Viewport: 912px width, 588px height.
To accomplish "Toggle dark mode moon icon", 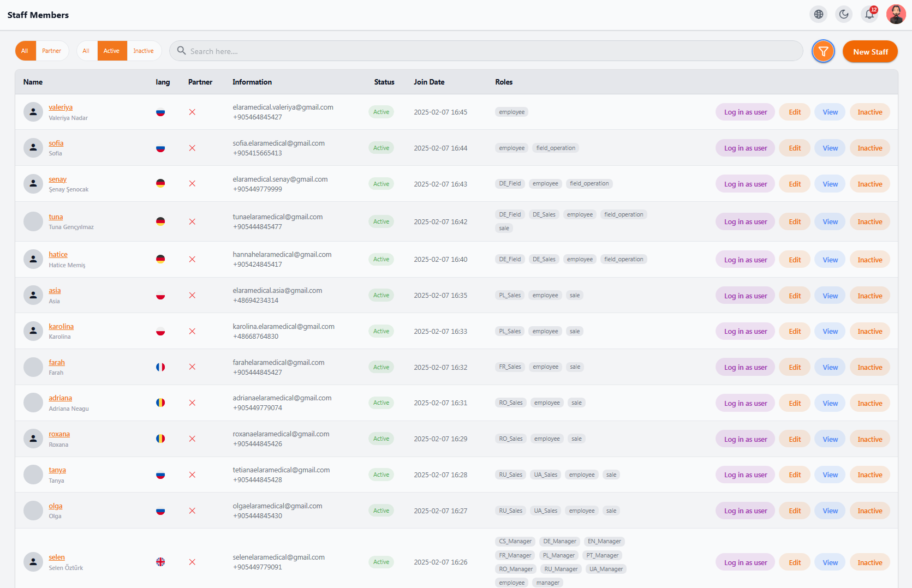I will click(x=844, y=14).
